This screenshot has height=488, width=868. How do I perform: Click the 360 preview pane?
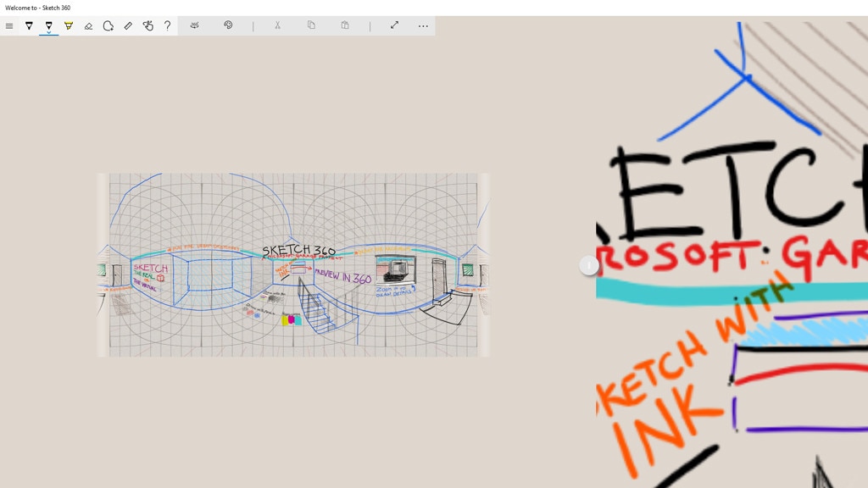click(732, 255)
